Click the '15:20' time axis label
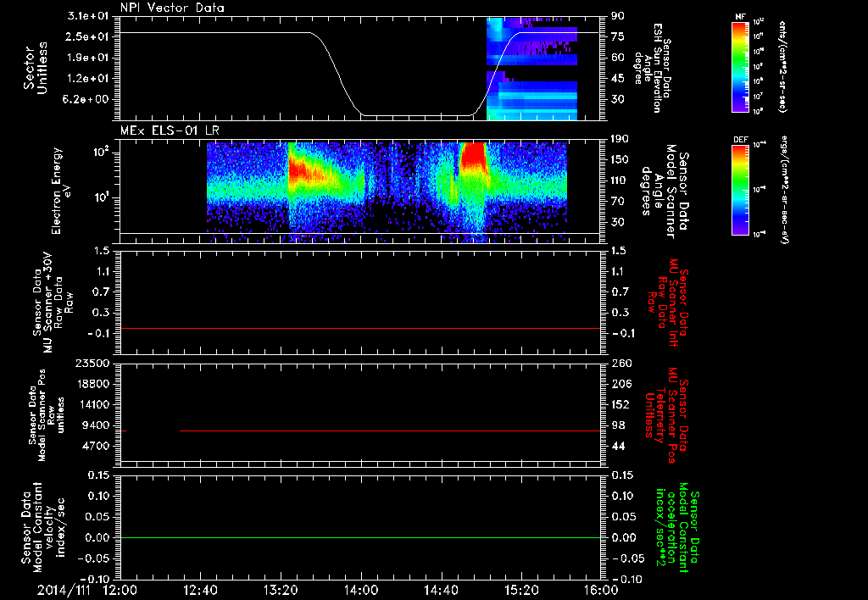Screen dimensions: 868x600 (521, 590)
